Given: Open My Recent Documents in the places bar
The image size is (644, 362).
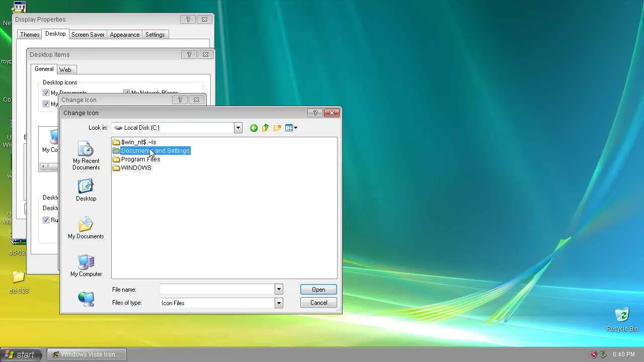Looking at the screenshot, I should [86, 156].
